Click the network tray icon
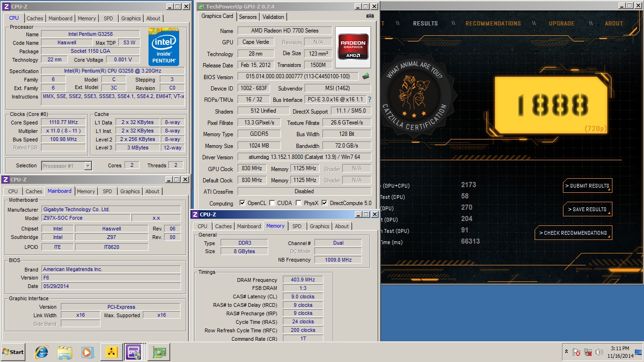The image size is (644, 362). point(587,352)
